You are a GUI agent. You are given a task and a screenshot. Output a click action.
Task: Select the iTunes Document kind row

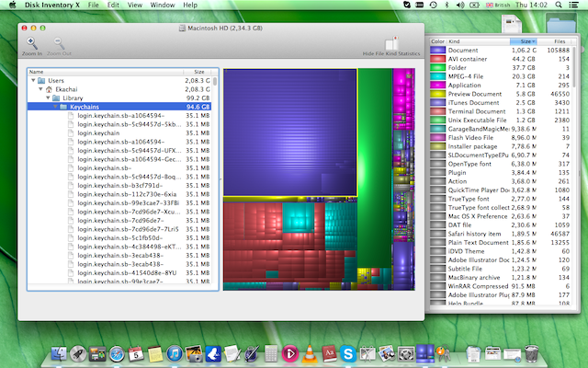(x=500, y=102)
